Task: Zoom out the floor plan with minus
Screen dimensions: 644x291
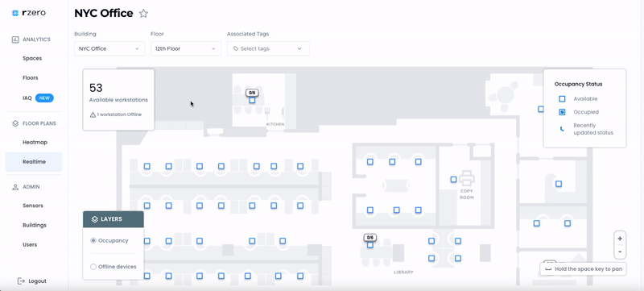Action: click(x=620, y=252)
